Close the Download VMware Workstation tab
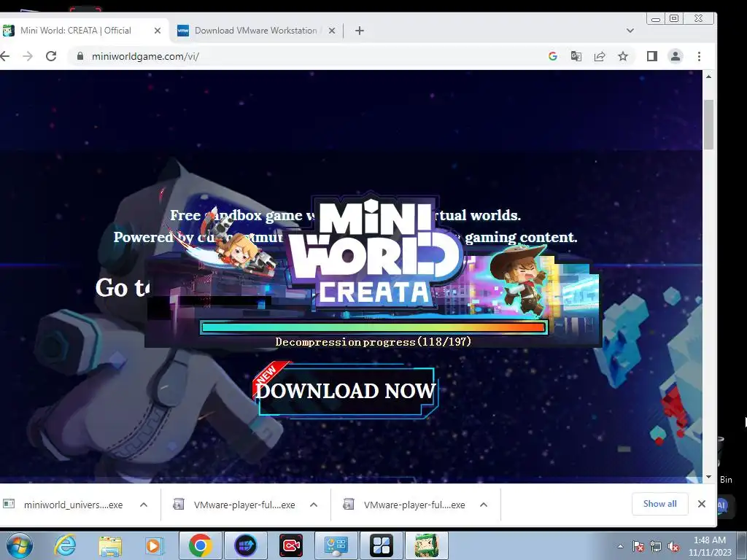 click(332, 31)
